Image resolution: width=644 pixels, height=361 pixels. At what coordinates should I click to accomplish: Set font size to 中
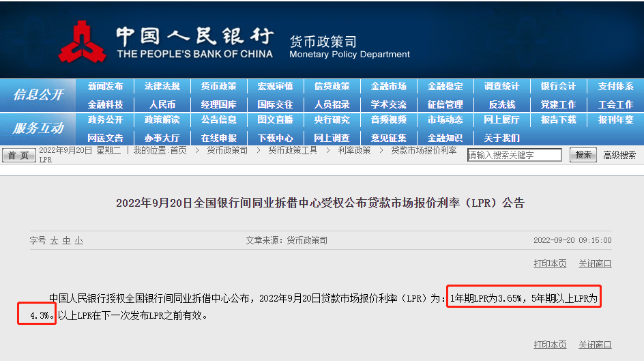click(x=67, y=241)
